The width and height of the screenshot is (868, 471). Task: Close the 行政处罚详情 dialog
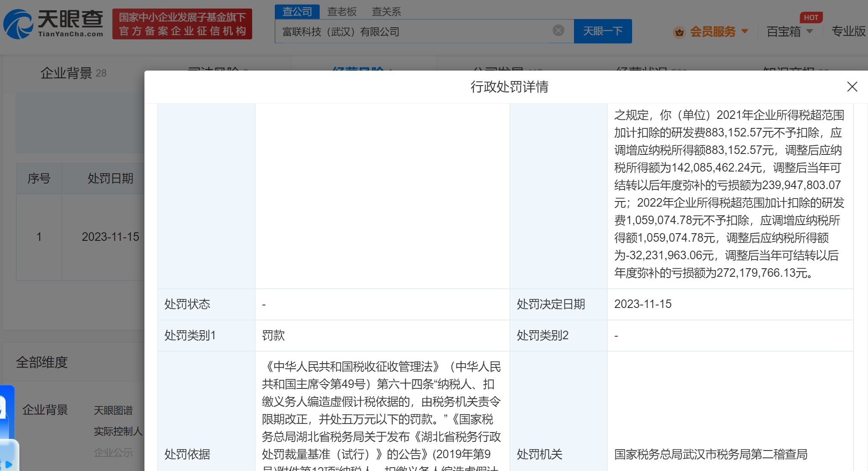click(x=852, y=87)
